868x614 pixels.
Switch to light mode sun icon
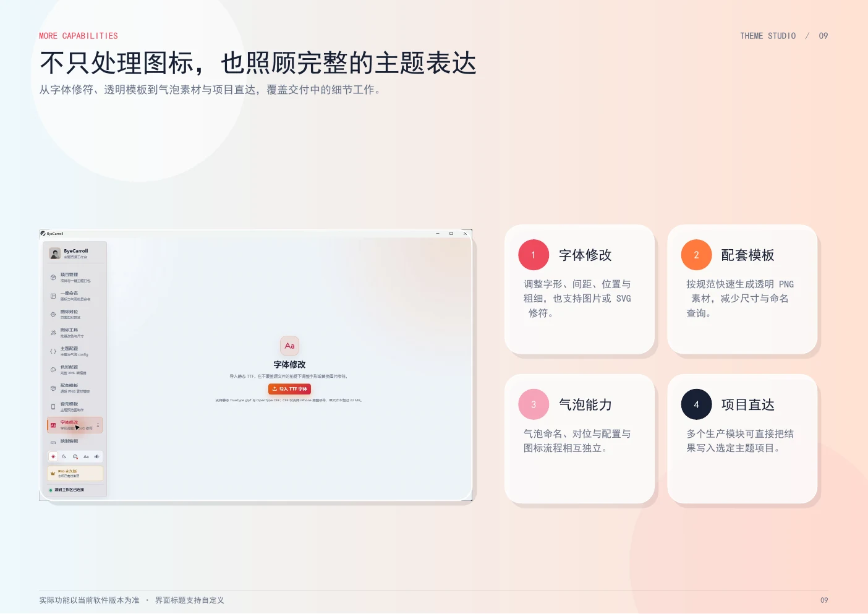(53, 456)
